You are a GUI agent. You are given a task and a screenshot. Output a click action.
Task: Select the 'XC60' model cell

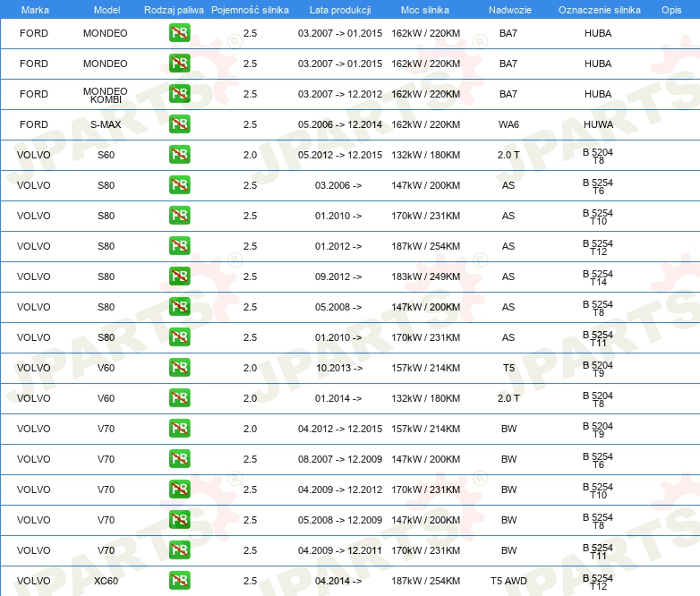(106, 581)
